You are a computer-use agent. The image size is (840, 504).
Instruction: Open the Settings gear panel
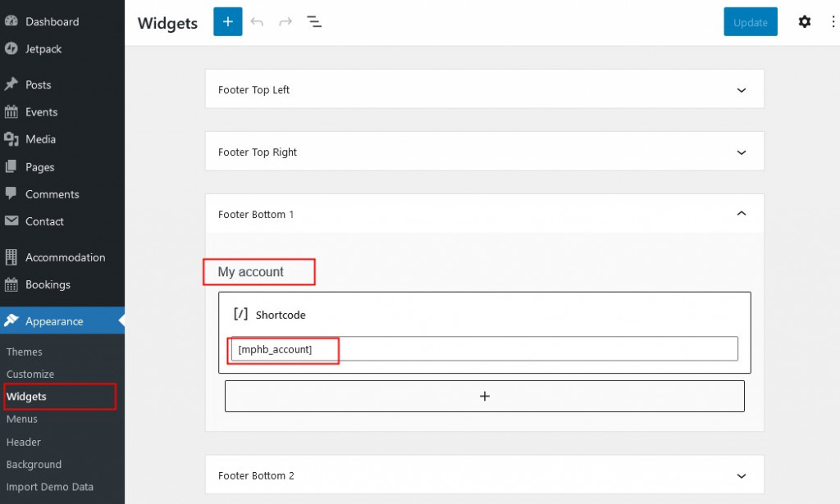pos(805,21)
